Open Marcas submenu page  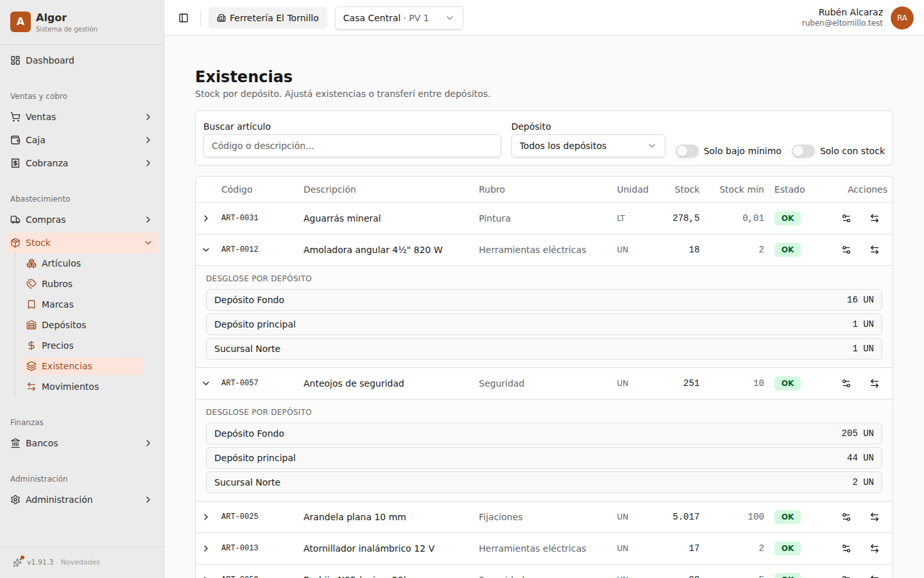point(82,304)
